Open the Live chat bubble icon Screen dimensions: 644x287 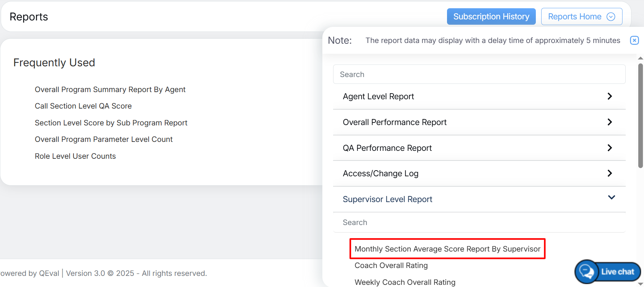(x=586, y=272)
